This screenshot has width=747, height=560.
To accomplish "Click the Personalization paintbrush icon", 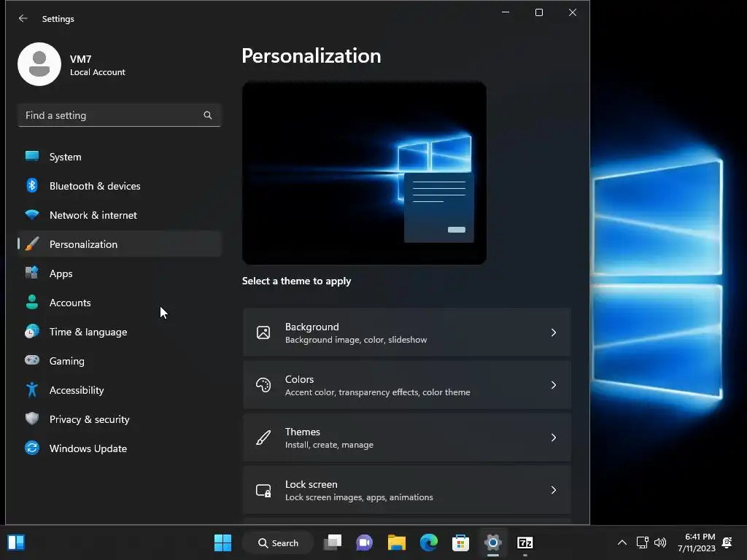I will (x=32, y=244).
